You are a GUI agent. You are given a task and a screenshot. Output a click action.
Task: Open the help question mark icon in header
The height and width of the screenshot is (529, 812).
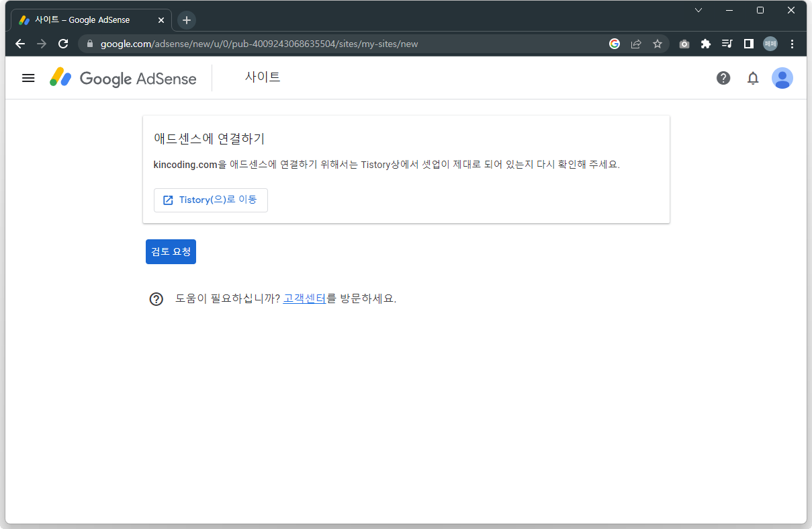[x=723, y=78]
